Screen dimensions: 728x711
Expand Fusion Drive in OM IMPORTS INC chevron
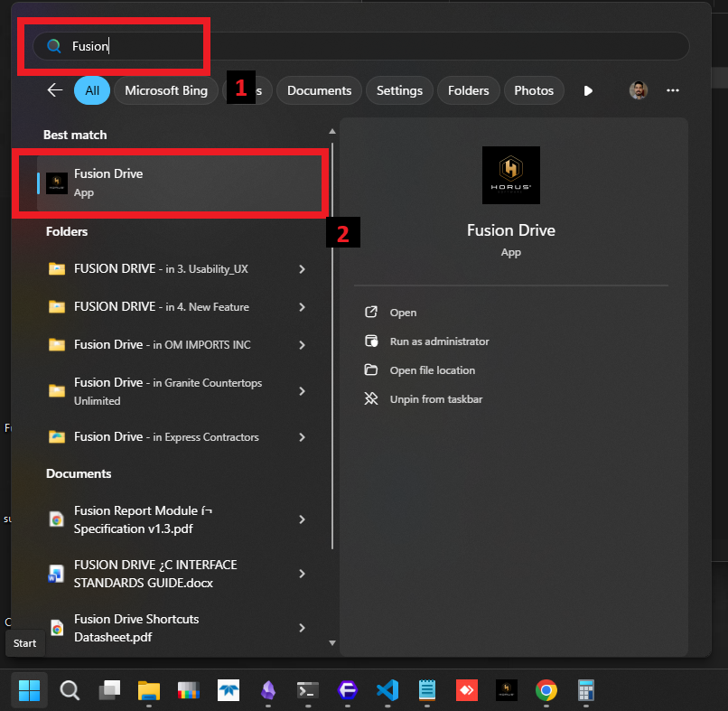(303, 345)
